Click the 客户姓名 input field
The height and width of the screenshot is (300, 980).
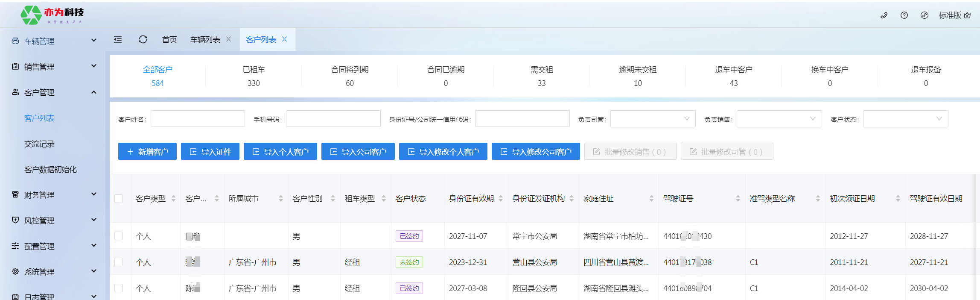pyautogui.click(x=198, y=119)
